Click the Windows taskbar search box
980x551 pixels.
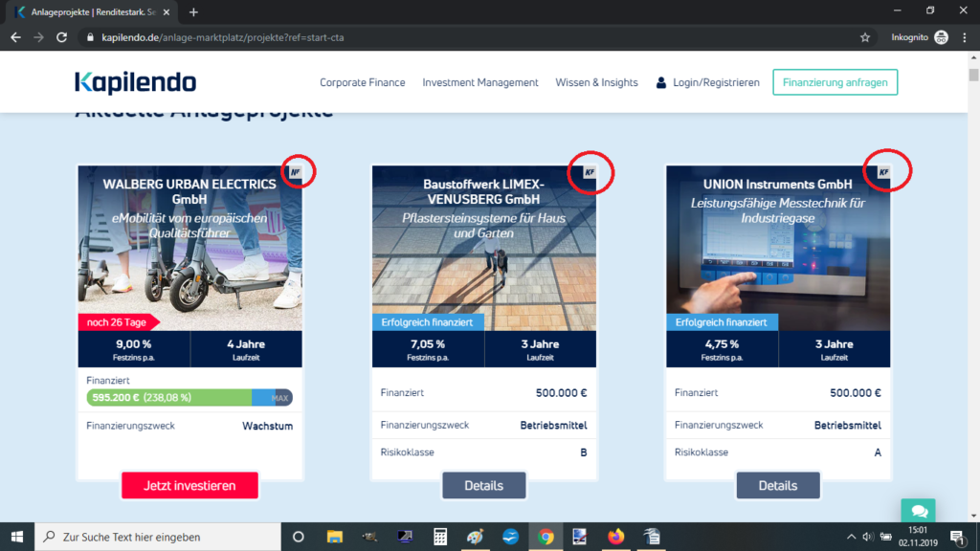click(x=158, y=537)
